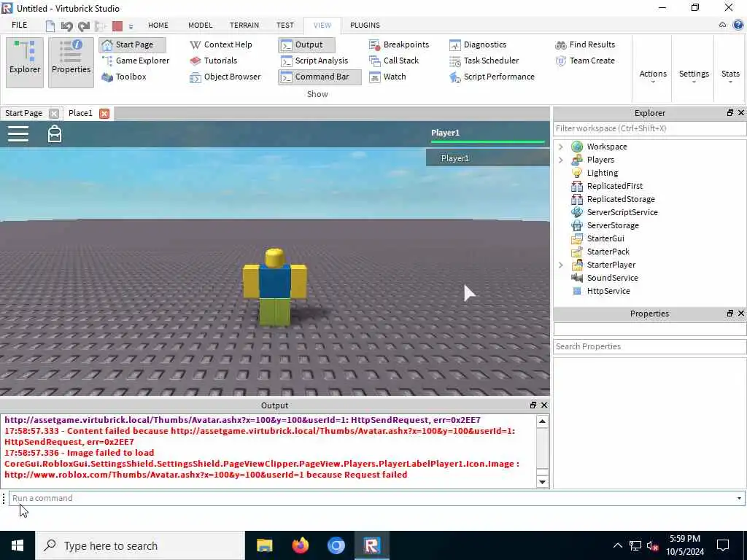Show the Call Stack window
747x560 pixels.
click(x=394, y=61)
